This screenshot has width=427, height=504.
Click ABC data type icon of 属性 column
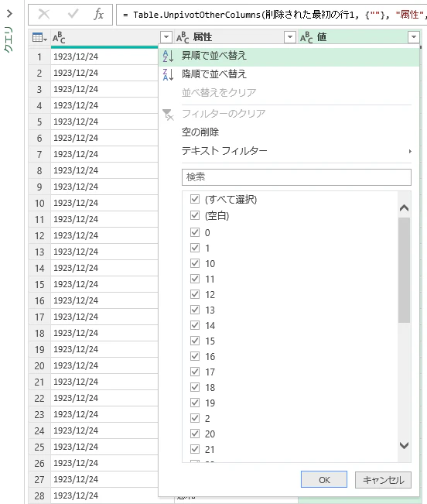click(x=183, y=38)
